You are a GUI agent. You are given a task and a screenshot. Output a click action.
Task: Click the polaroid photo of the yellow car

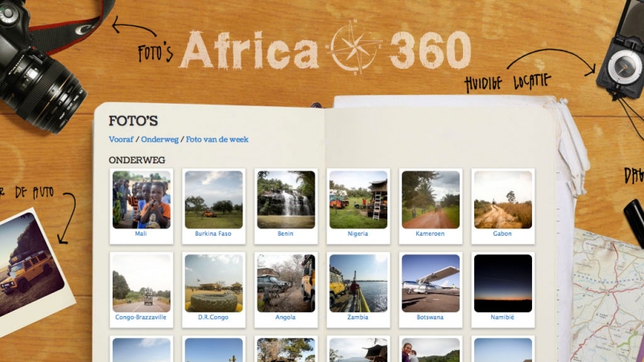(x=34, y=271)
